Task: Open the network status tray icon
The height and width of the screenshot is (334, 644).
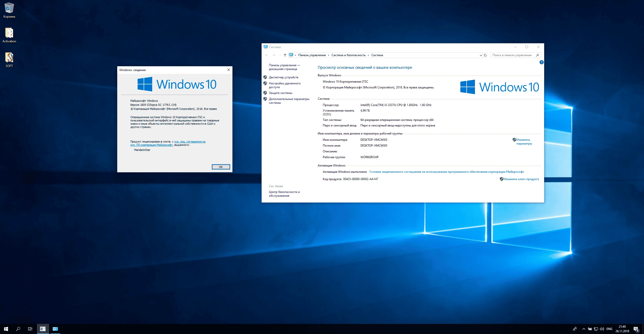Action: 596,329
